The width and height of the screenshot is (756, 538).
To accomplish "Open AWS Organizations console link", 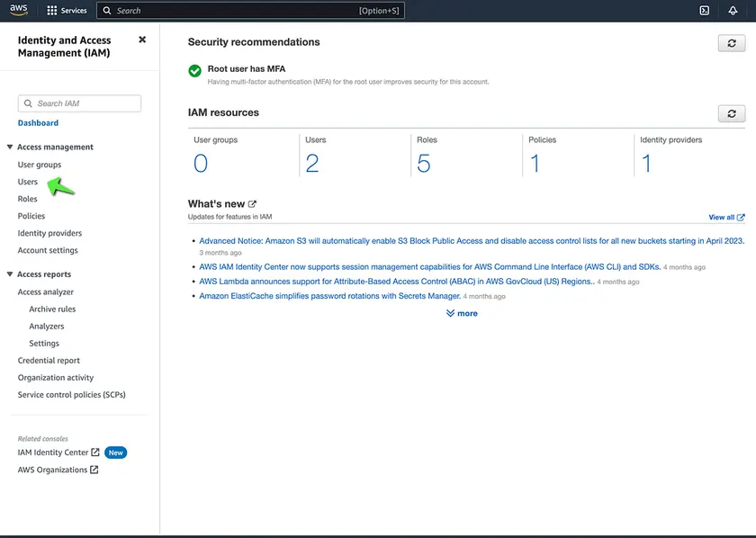I will tap(52, 470).
